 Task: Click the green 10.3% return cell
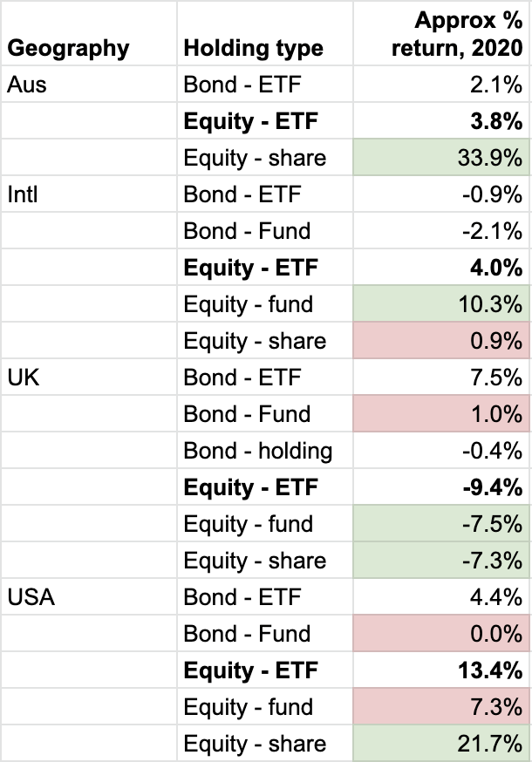point(440,304)
